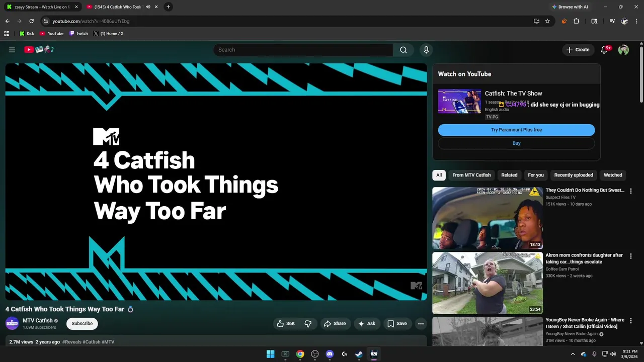Viewport: 644px width, 362px height.
Task: Start voice search with the microphone icon
Action: click(x=426, y=50)
